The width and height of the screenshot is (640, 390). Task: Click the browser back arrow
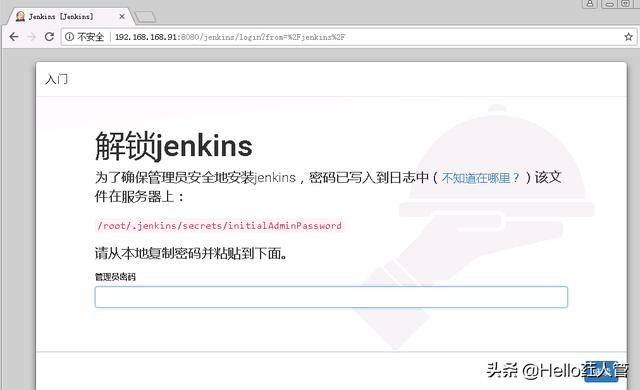tap(14, 37)
